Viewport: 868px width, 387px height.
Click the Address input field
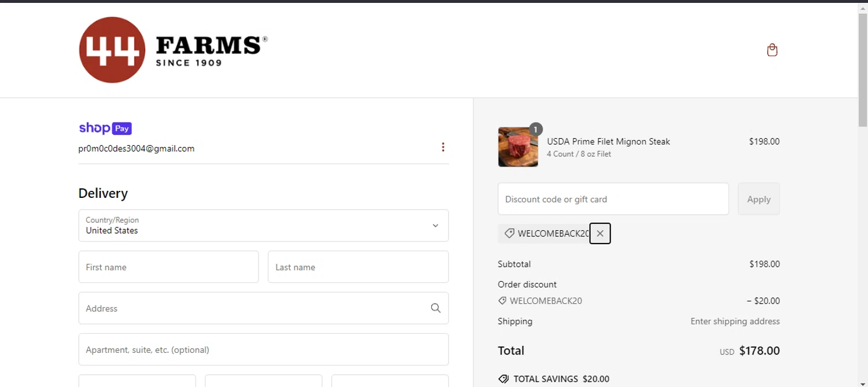click(x=263, y=308)
